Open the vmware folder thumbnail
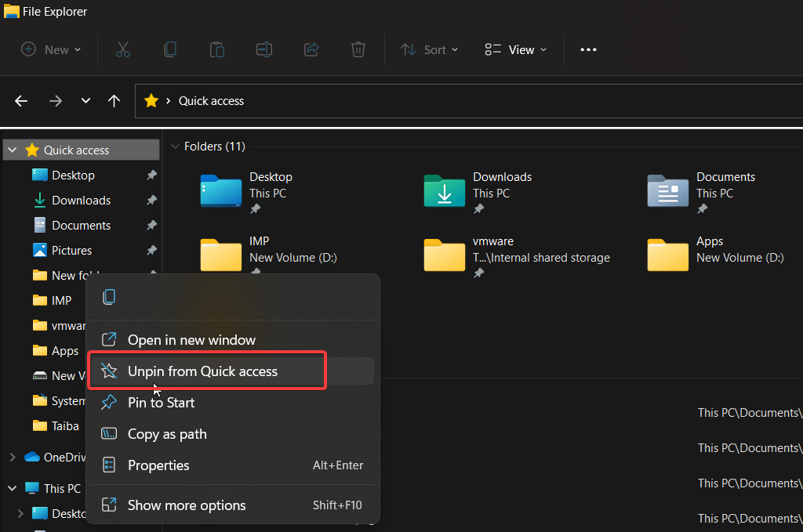The width and height of the screenshot is (803, 532). click(444, 255)
